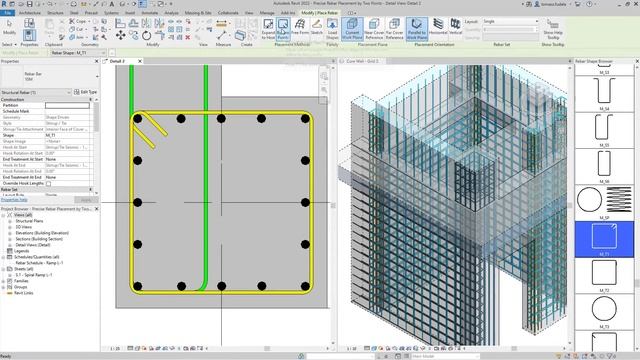
Task: Open the help question mark icon
Action: click(589, 4)
